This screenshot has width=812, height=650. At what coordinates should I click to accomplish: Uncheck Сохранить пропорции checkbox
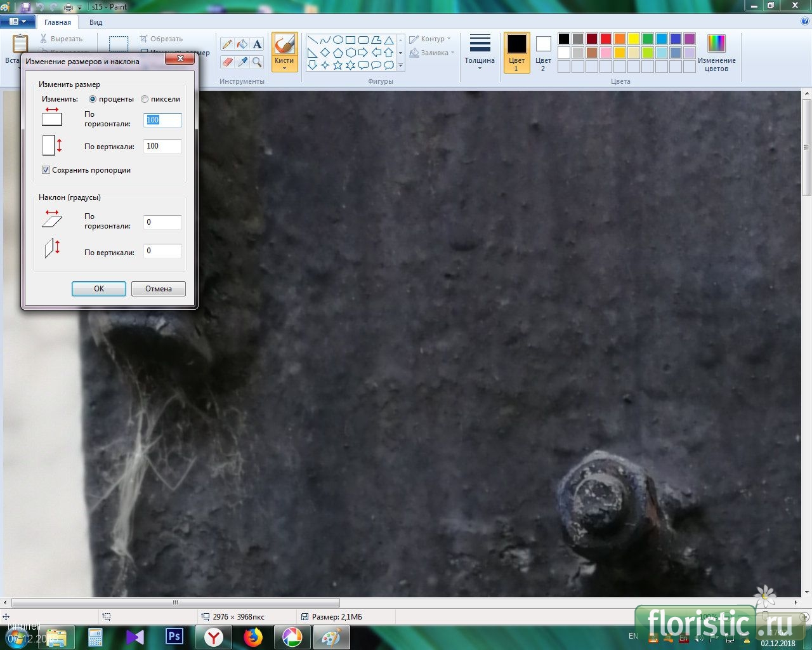[x=46, y=170]
